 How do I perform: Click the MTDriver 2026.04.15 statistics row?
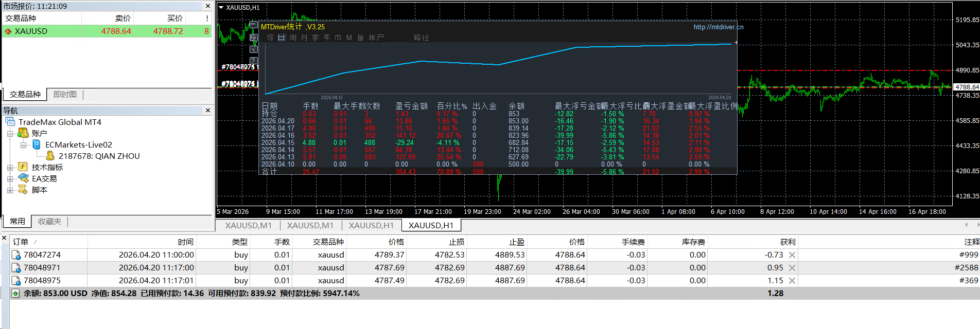pyautogui.click(x=486, y=143)
